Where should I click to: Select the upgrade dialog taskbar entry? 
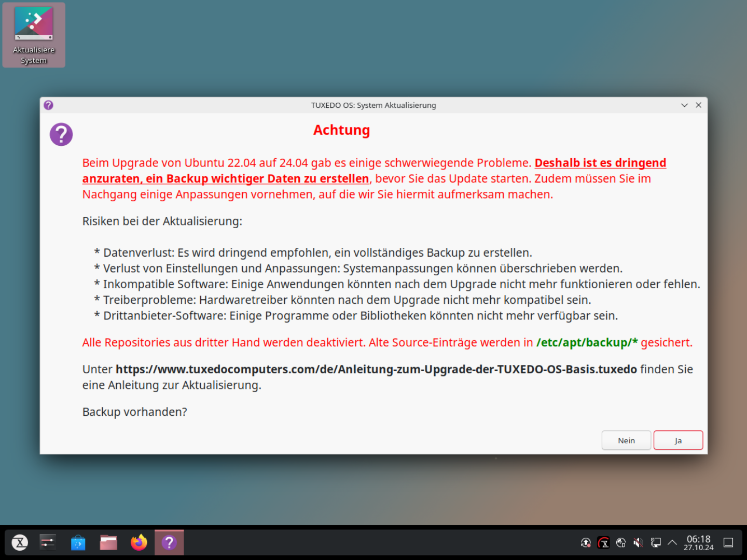pyautogui.click(x=169, y=542)
